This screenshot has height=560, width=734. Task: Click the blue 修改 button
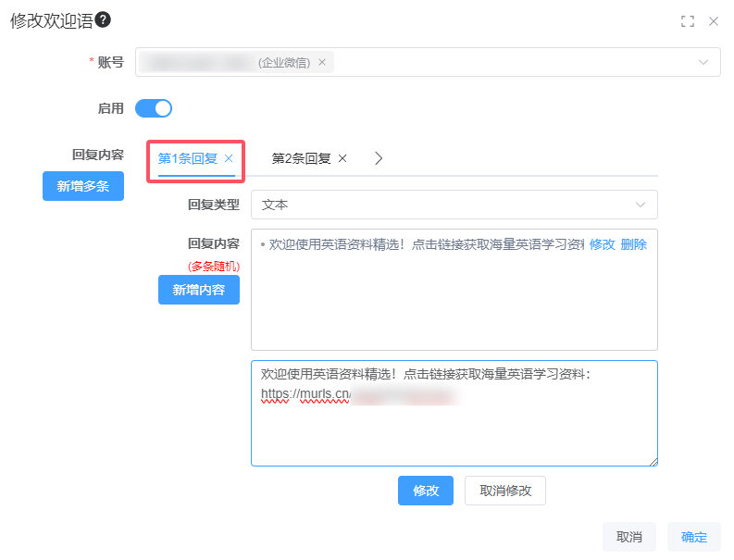426,491
